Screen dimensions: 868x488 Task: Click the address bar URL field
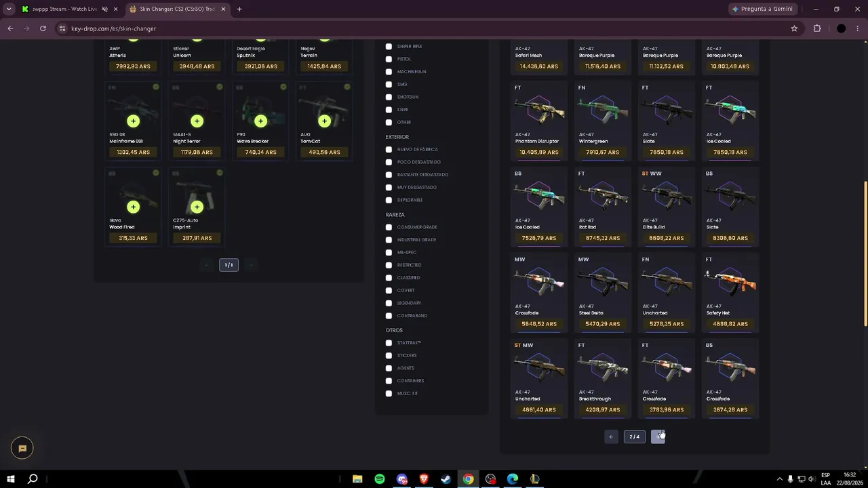[x=427, y=28]
